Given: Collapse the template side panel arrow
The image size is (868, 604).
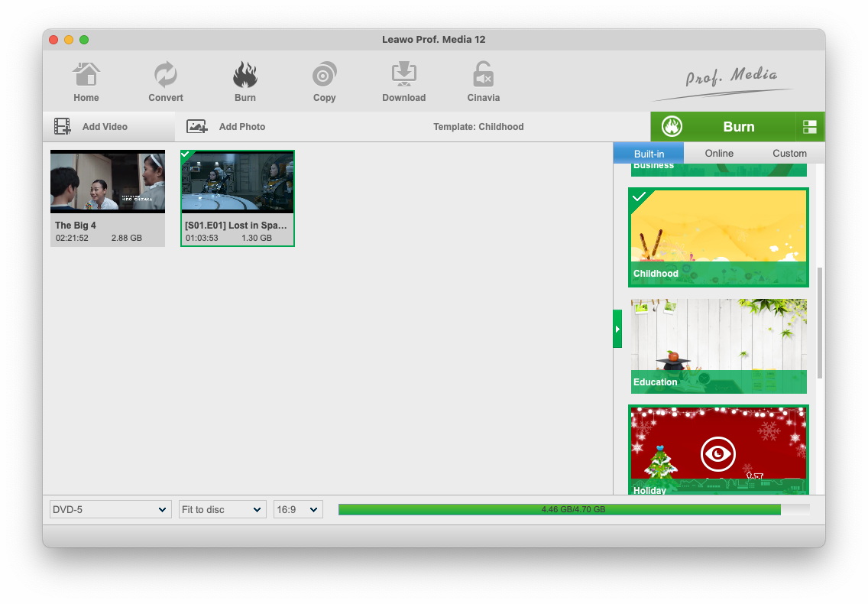Looking at the screenshot, I should [617, 330].
